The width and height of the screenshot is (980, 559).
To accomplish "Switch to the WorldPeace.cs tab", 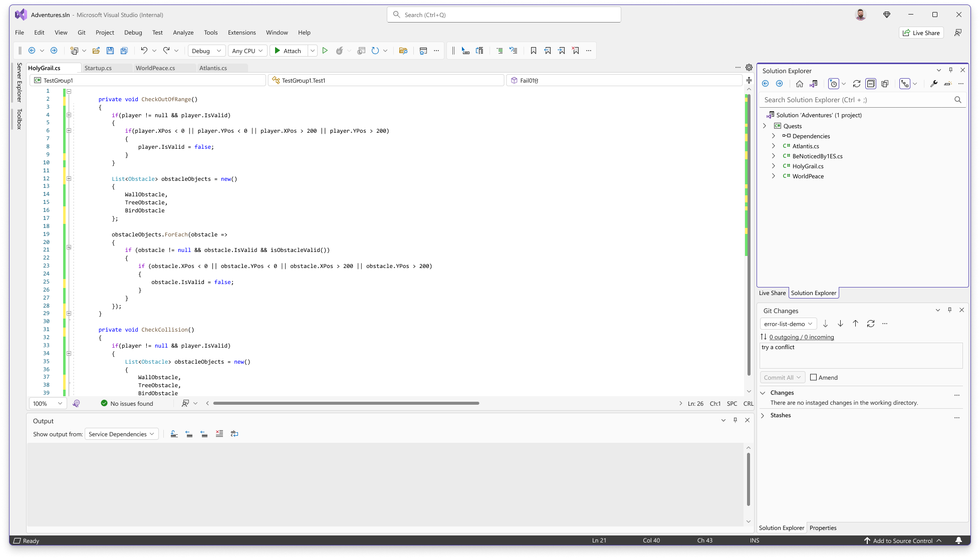I will (155, 68).
